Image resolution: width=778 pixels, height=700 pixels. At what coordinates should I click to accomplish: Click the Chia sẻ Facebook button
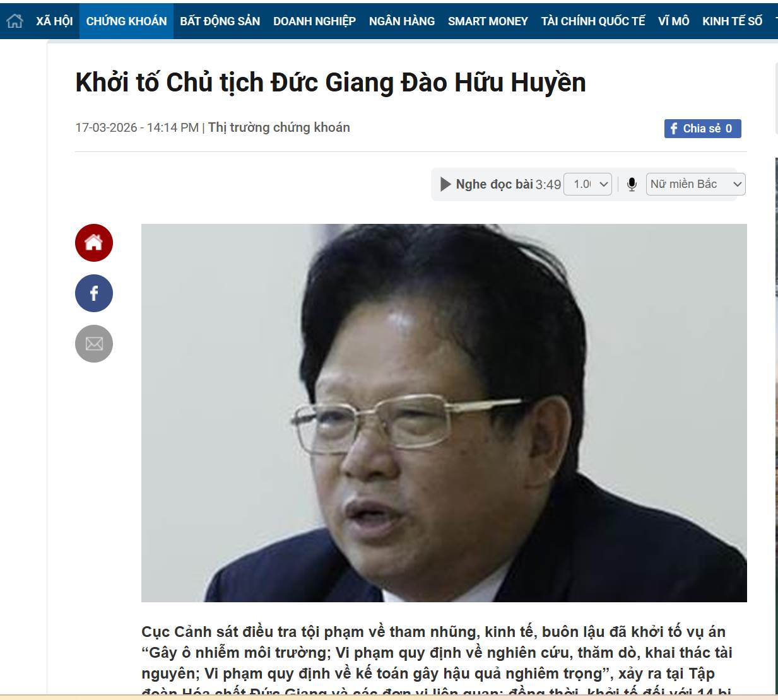pyautogui.click(x=702, y=129)
